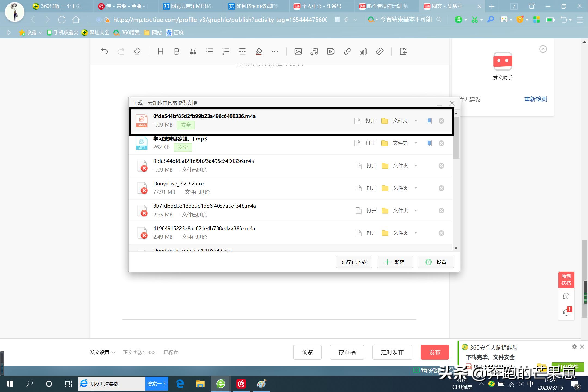The height and width of the screenshot is (392, 588).
Task: Click the insert chart icon
Action: click(363, 51)
